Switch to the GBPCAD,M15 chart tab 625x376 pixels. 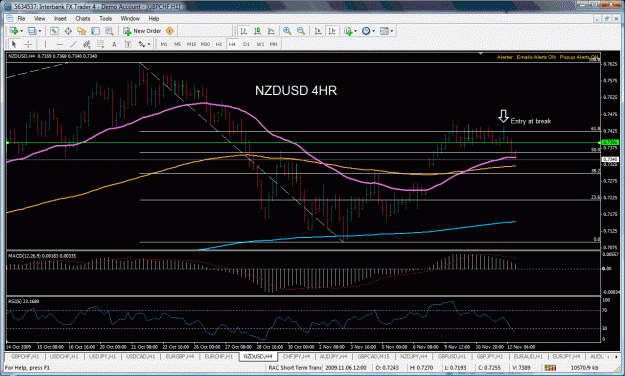coord(373,356)
